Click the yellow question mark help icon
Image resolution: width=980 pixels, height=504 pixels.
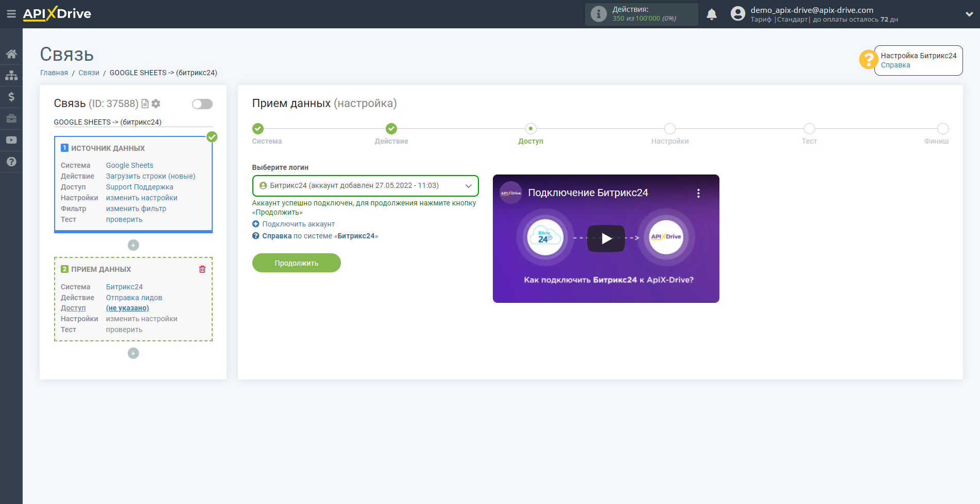(868, 59)
